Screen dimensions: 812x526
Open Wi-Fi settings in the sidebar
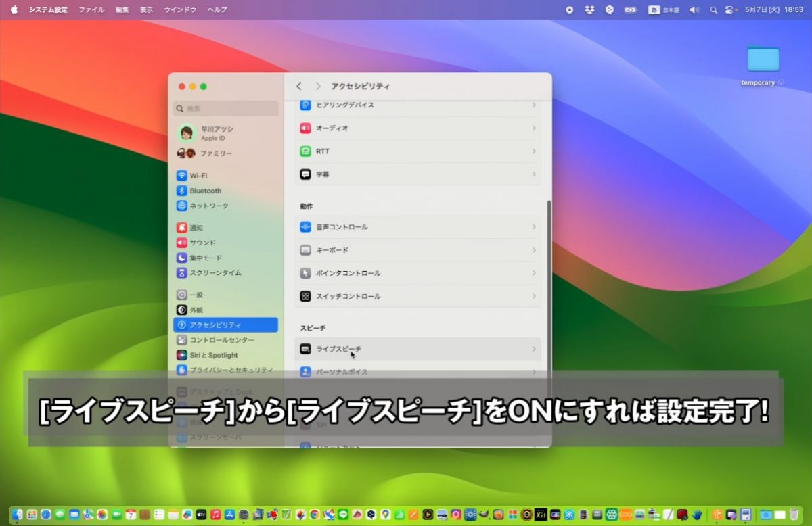point(225,176)
